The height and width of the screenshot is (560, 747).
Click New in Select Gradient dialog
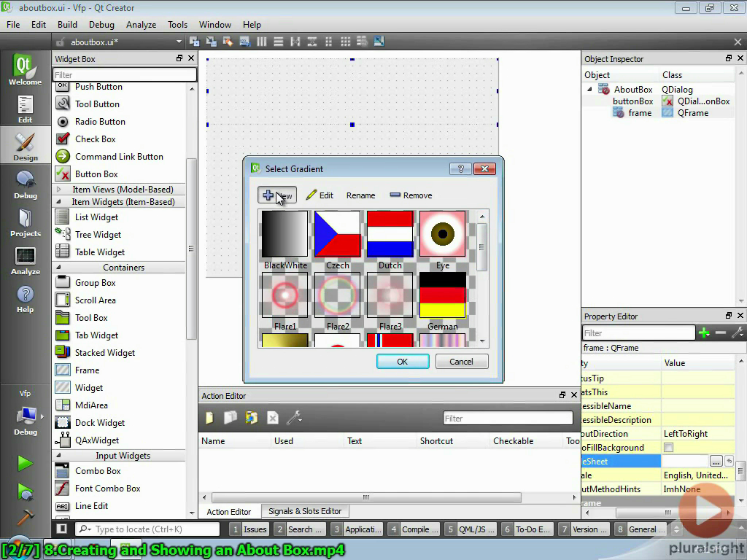(277, 195)
